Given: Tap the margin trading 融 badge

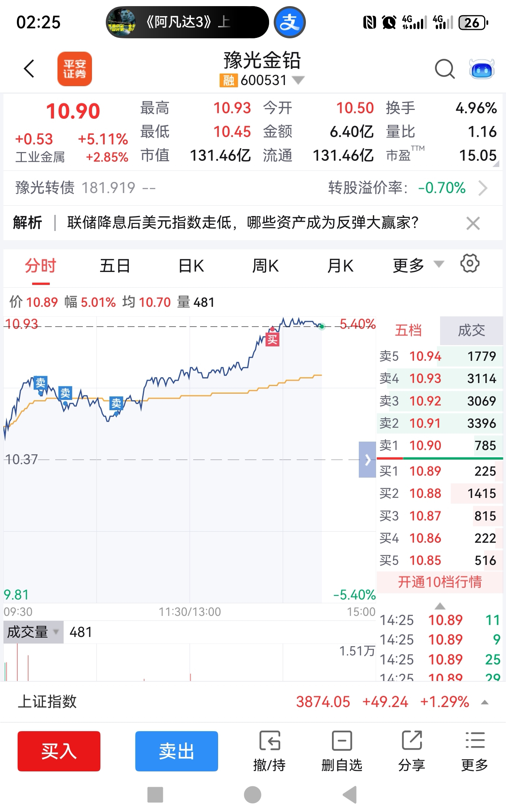Looking at the screenshot, I should pos(228,80).
